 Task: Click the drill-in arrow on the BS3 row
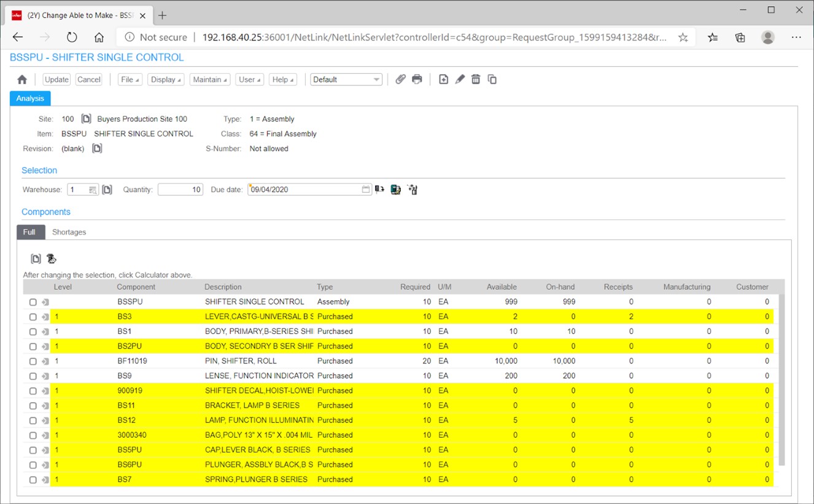[45, 317]
